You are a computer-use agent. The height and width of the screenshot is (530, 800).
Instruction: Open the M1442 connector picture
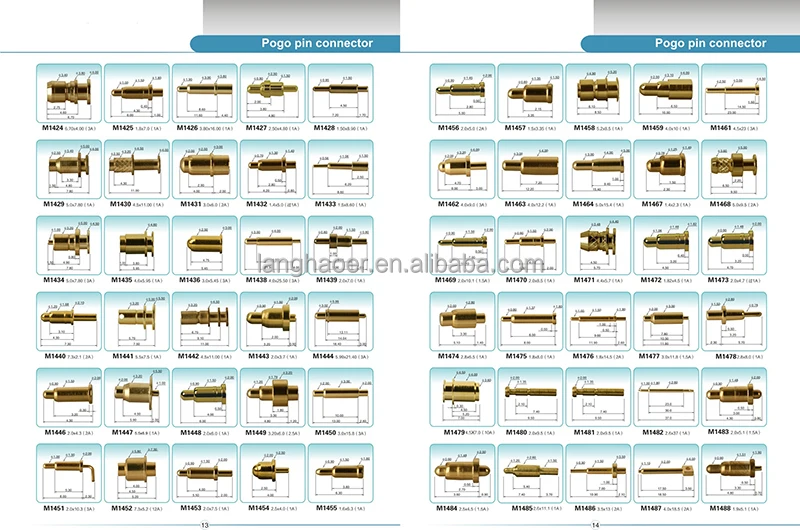(x=205, y=321)
